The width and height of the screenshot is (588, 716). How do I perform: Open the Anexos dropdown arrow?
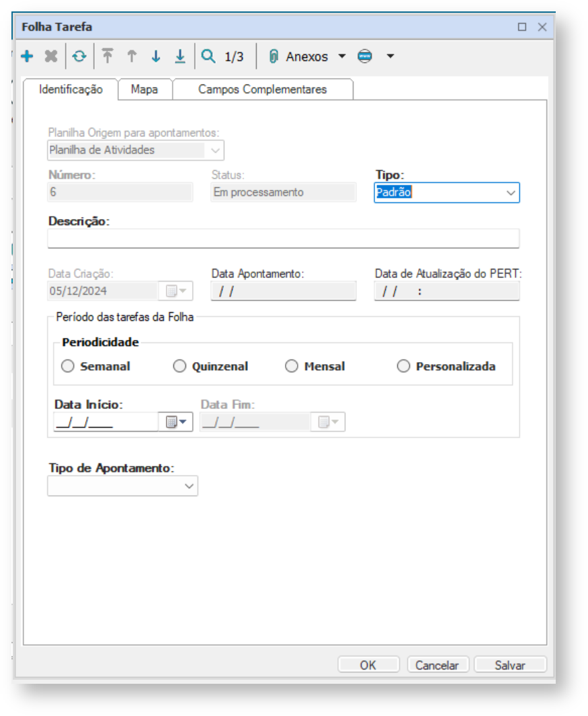[x=342, y=56]
